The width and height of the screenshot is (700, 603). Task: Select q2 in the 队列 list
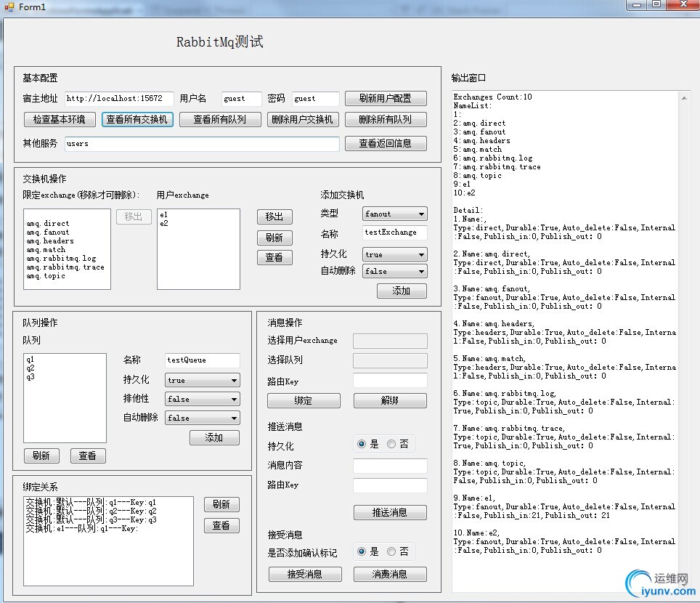pyautogui.click(x=30, y=368)
